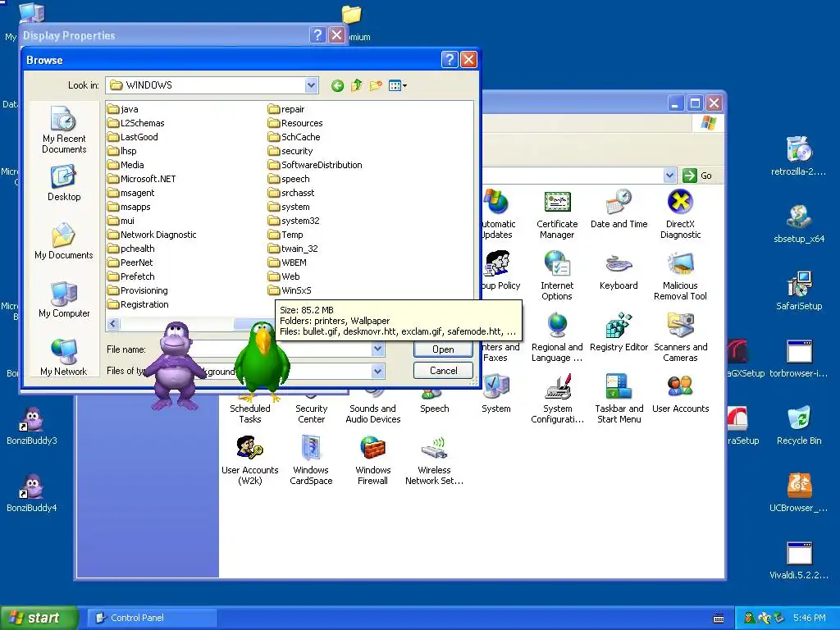Expand Control Panel address bar dropdown
The image size is (840, 630).
click(x=669, y=176)
